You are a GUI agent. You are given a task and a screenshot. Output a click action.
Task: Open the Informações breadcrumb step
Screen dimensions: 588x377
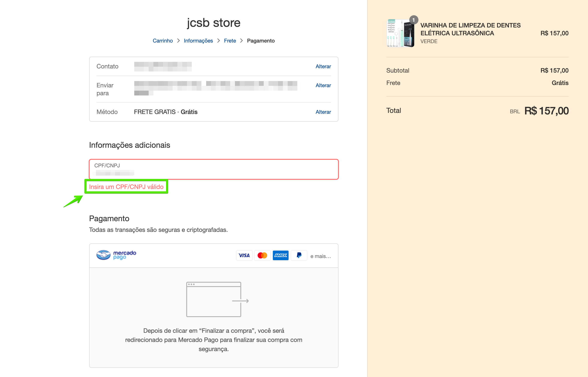point(198,41)
